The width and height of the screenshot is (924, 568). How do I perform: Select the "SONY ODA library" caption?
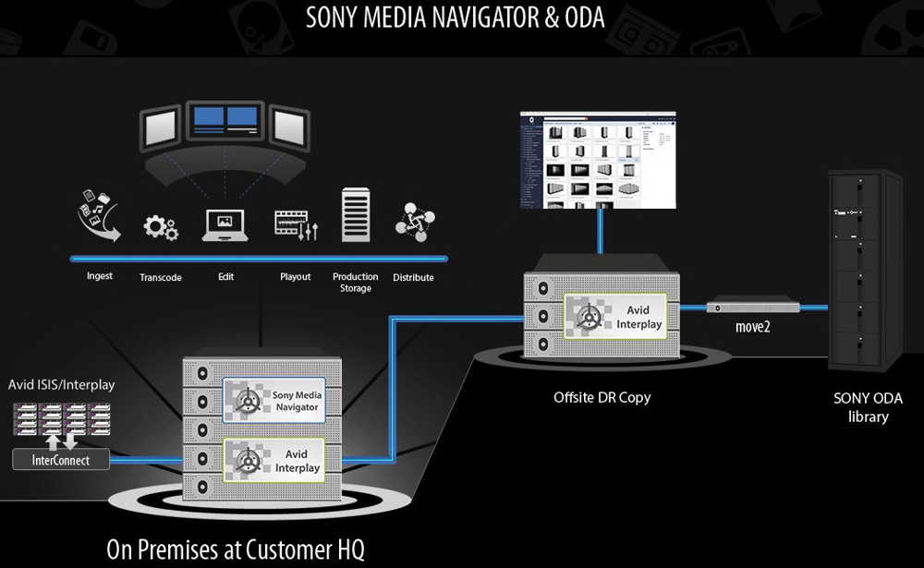[x=868, y=407]
